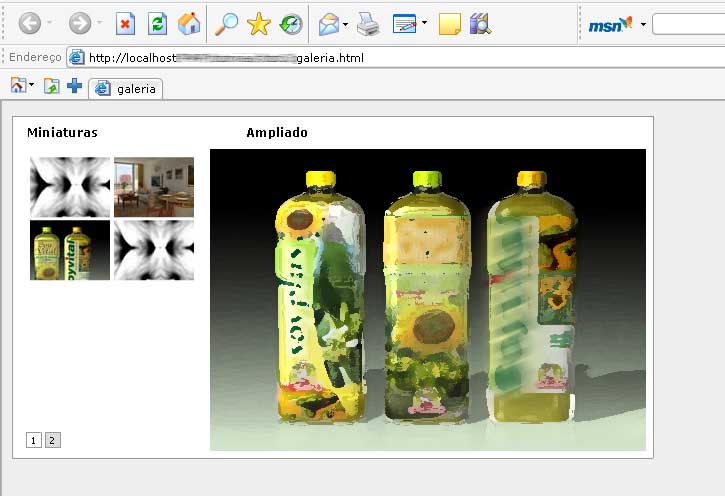This screenshot has height=496, width=725.
Task: Open the MSN search provider dropdown
Action: coord(643,24)
